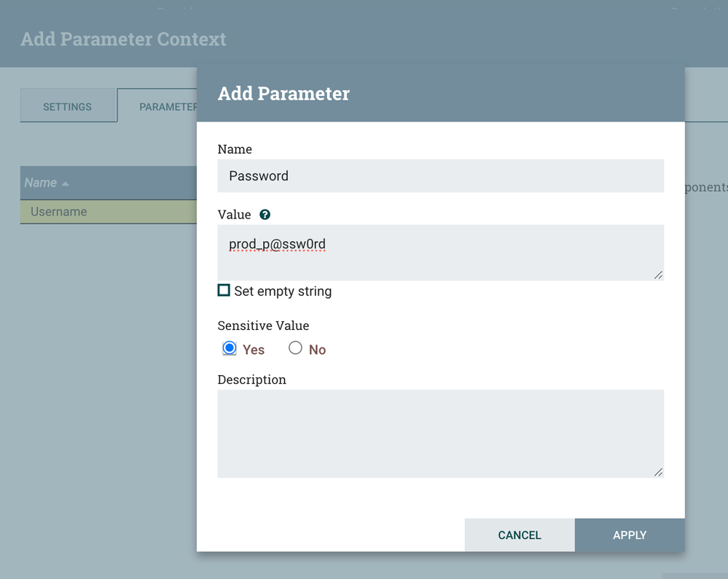Click the empty Description text area
Image resolution: width=728 pixels, height=579 pixels.
(440, 433)
